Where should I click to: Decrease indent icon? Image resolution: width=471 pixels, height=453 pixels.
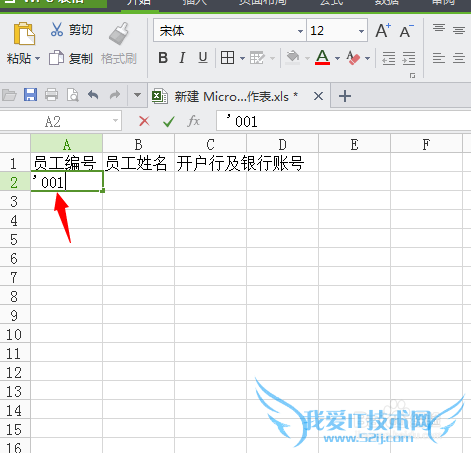coord(388,58)
